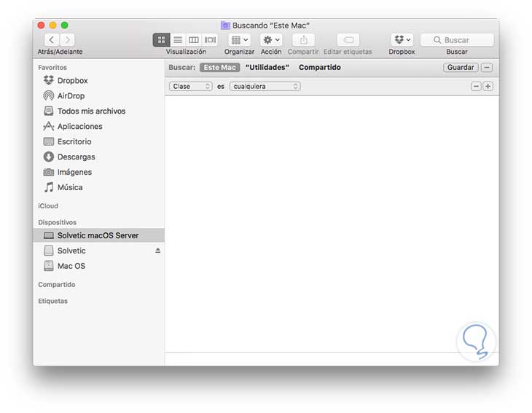Viewport: 532px width, 413px height.
Task: Close search with minus button beside Guardar
Action: 487,68
